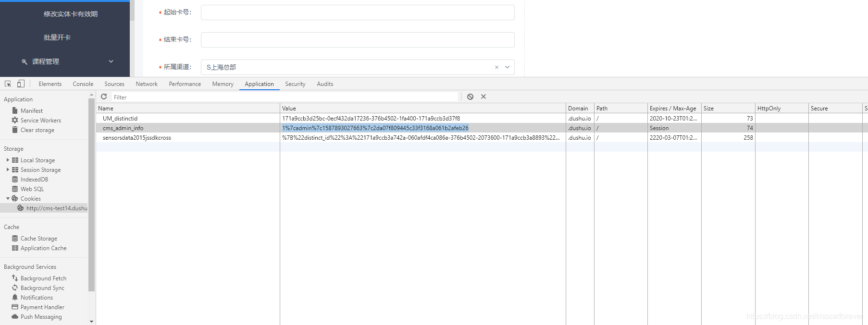Click the Notifications bell icon
This screenshot has height=325, width=868.
coord(15,297)
